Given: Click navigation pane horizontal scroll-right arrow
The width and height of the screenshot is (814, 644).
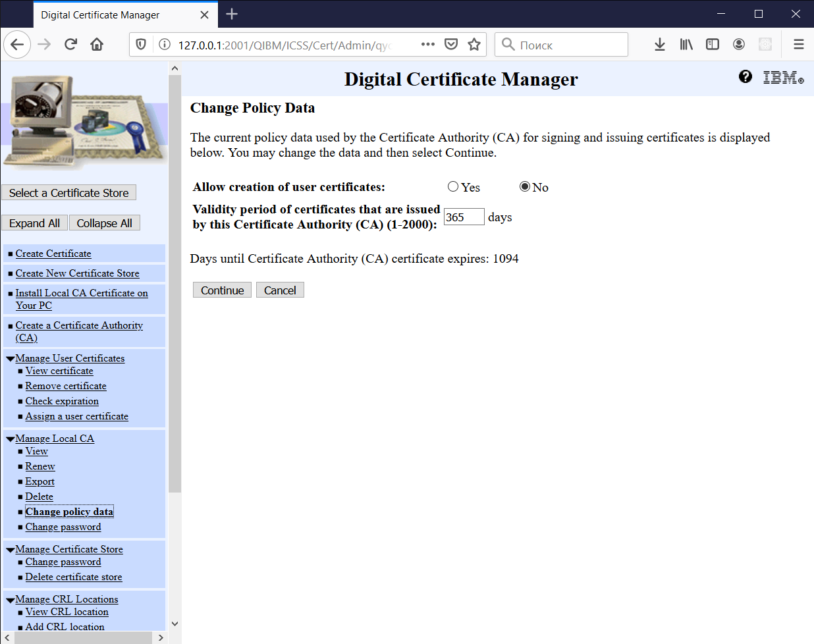Looking at the screenshot, I should tap(161, 637).
